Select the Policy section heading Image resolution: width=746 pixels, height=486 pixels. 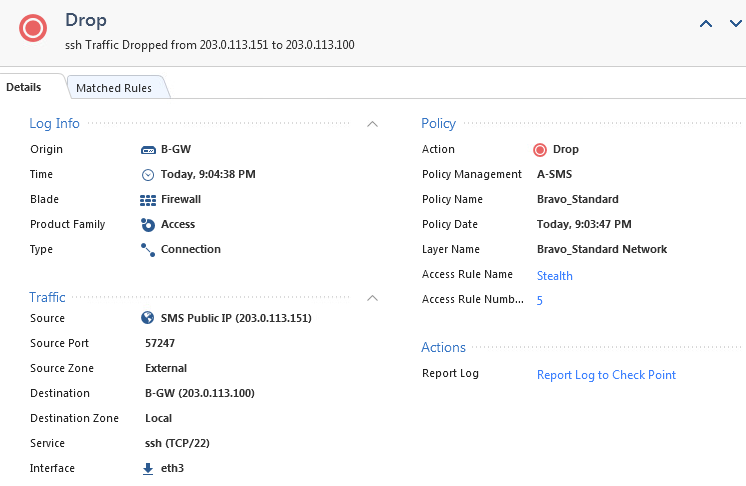tap(438, 124)
